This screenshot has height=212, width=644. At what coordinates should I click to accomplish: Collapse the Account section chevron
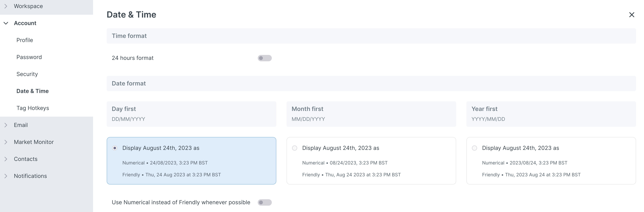tap(6, 23)
